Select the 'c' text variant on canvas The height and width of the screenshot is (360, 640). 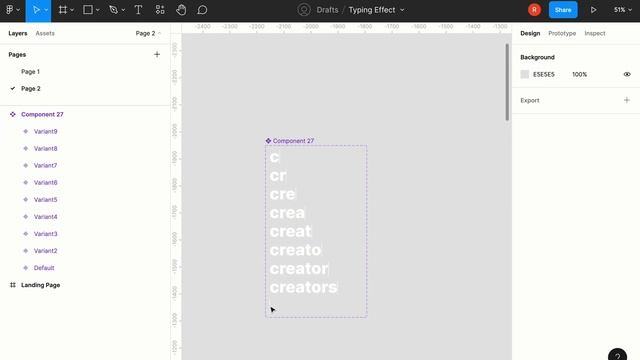pyautogui.click(x=274, y=157)
